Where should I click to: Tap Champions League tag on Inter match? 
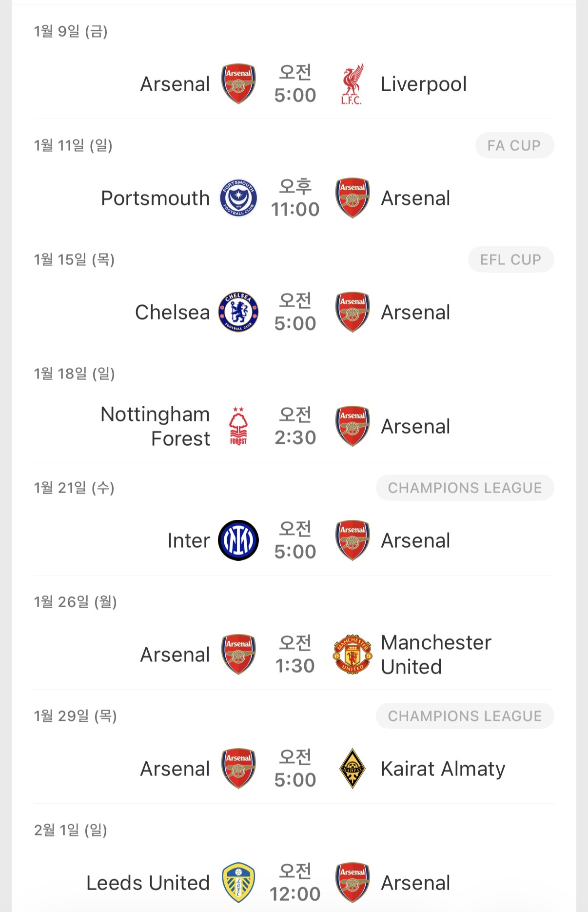(x=465, y=488)
